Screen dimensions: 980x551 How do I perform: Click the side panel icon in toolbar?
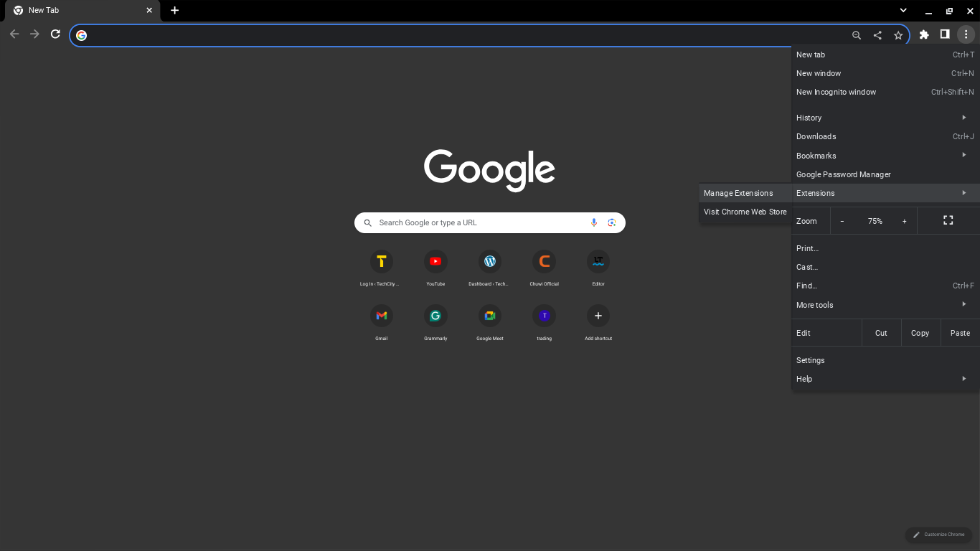945,34
